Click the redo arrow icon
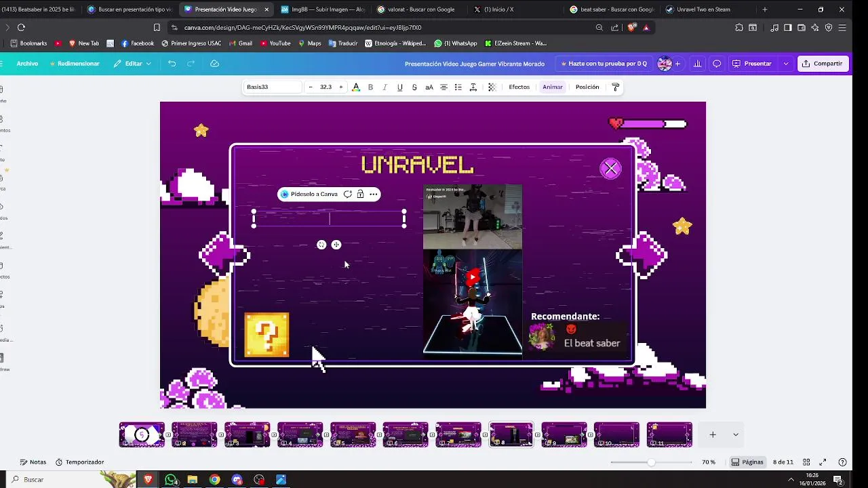Viewport: 868px width, 488px height. point(191,64)
